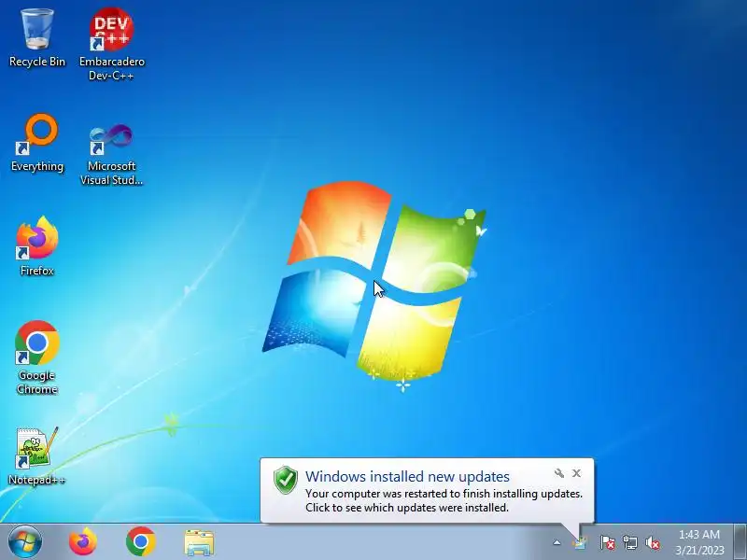
Task: Open notification options wrench icon
Action: (x=559, y=473)
